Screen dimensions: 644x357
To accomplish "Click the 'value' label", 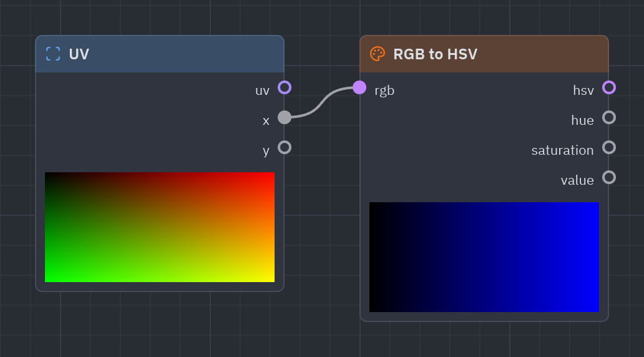I will coord(577,180).
